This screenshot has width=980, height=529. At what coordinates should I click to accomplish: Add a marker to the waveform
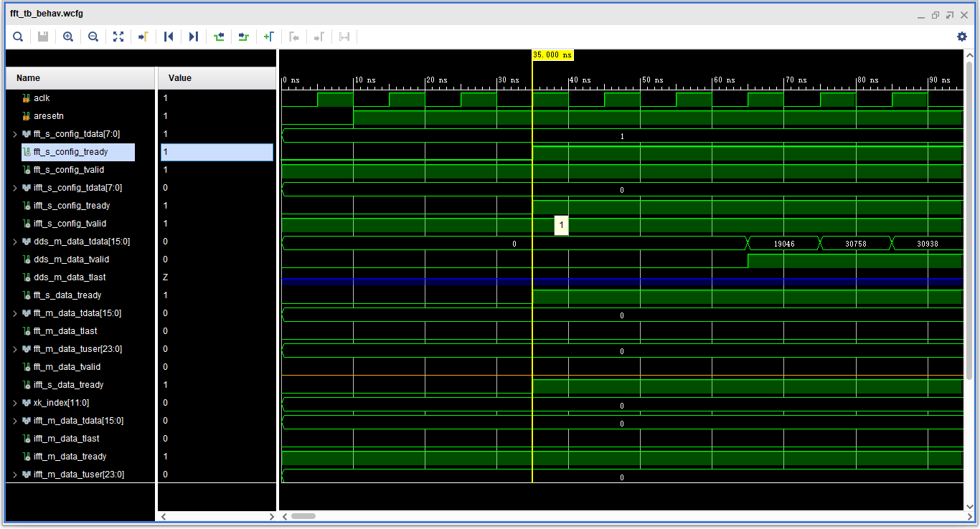[x=269, y=37]
